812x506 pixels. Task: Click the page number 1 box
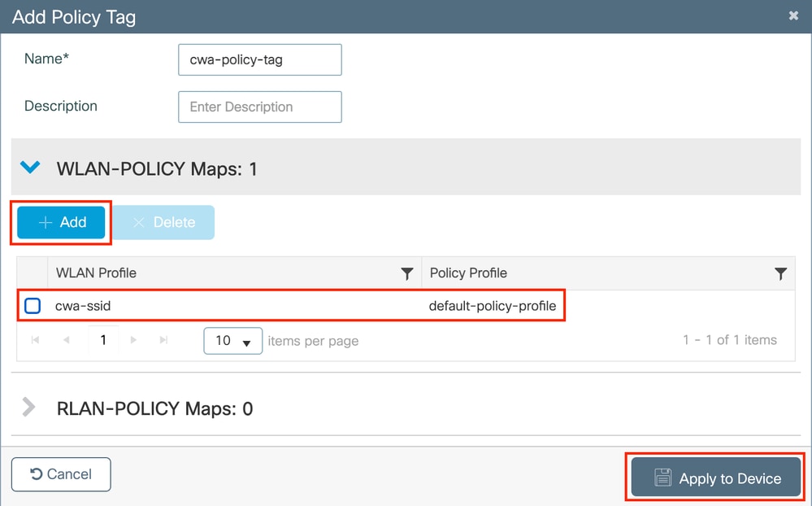pyautogui.click(x=103, y=340)
